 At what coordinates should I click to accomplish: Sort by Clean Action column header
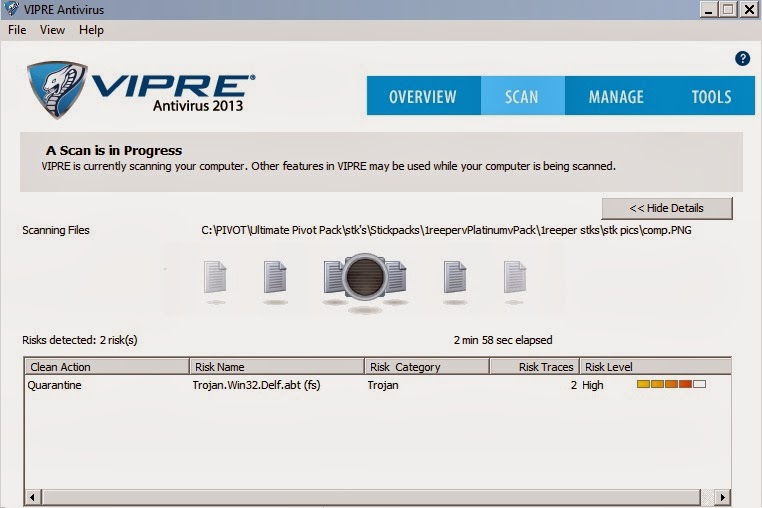point(106,367)
